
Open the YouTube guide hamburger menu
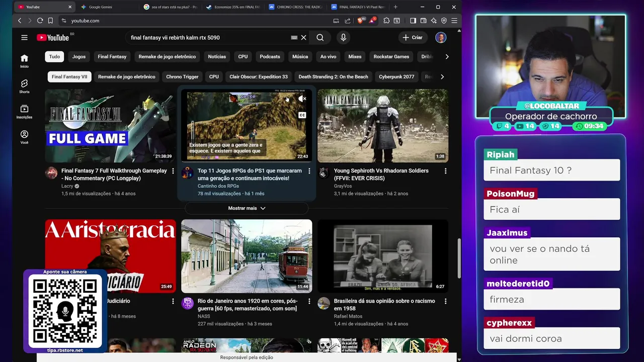tap(24, 38)
